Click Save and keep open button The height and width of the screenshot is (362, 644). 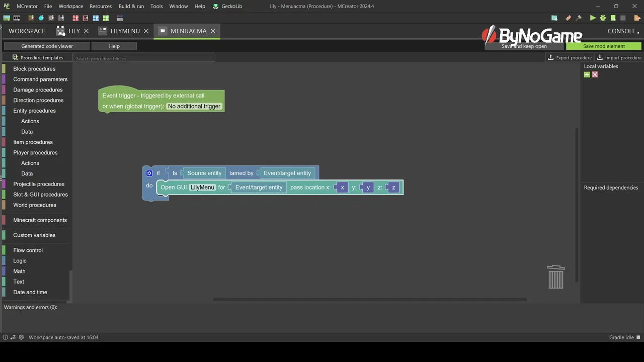tap(524, 46)
